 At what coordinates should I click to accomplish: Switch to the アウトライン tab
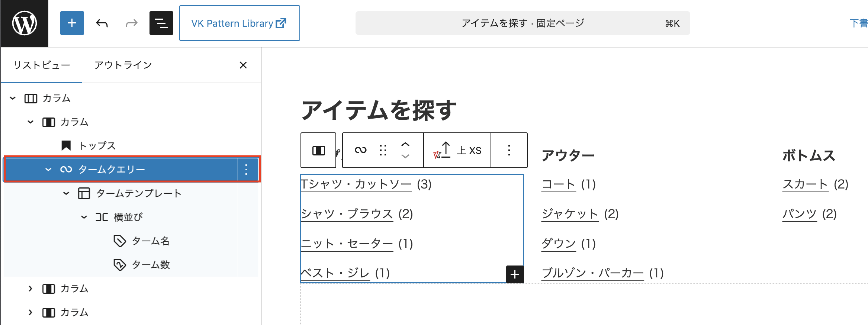tap(123, 65)
